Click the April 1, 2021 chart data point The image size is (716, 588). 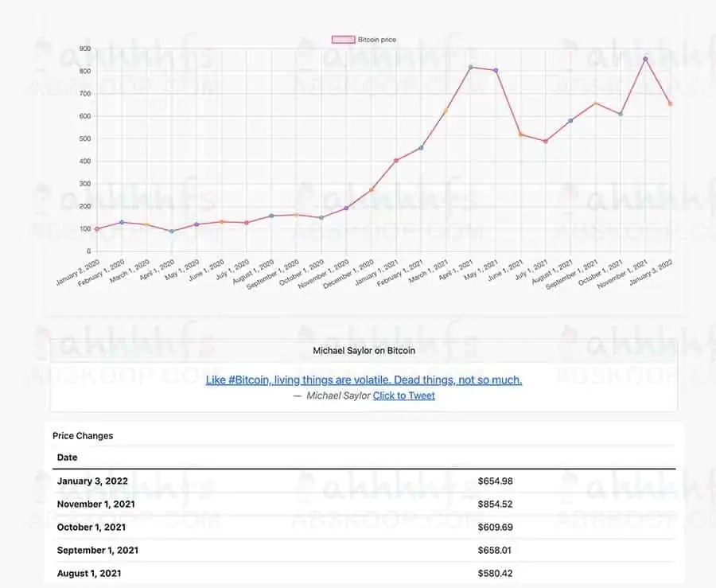471,68
